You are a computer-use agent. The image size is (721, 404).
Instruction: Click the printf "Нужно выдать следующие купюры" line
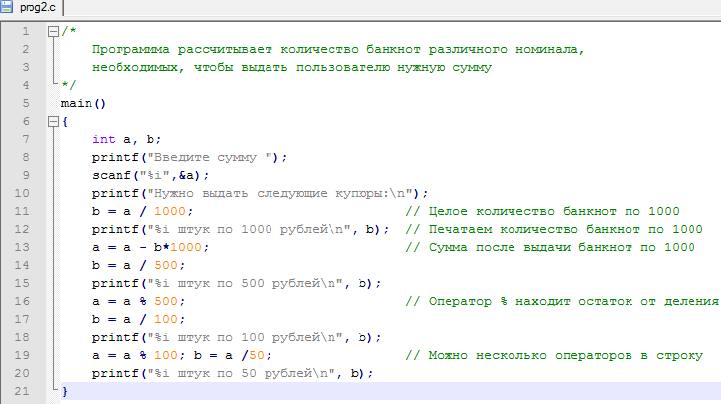tap(260, 193)
